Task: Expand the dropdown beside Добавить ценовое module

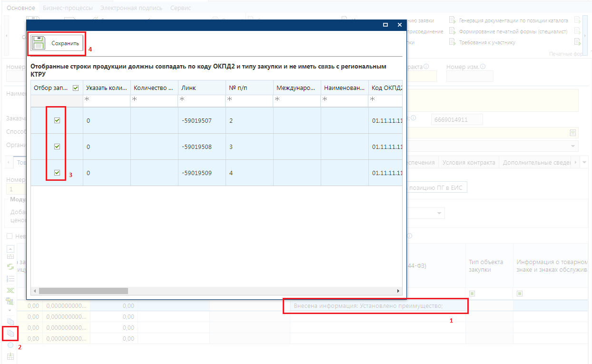Action: coord(439,213)
